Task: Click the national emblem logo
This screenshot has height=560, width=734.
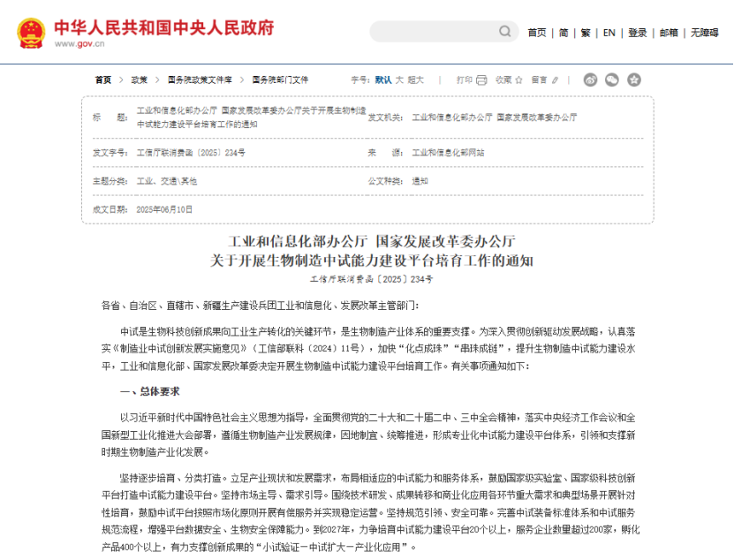Action: 31,33
